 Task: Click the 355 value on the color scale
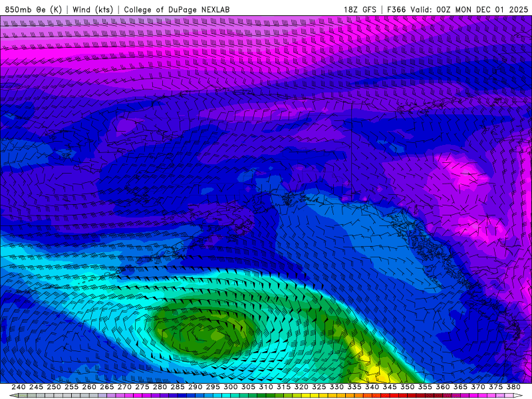coord(425,387)
